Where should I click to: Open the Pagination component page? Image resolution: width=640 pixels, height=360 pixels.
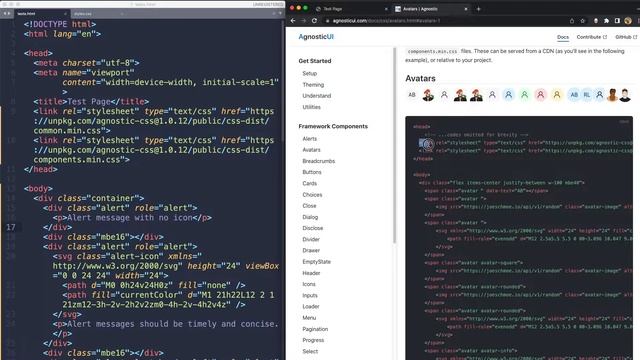click(315, 329)
